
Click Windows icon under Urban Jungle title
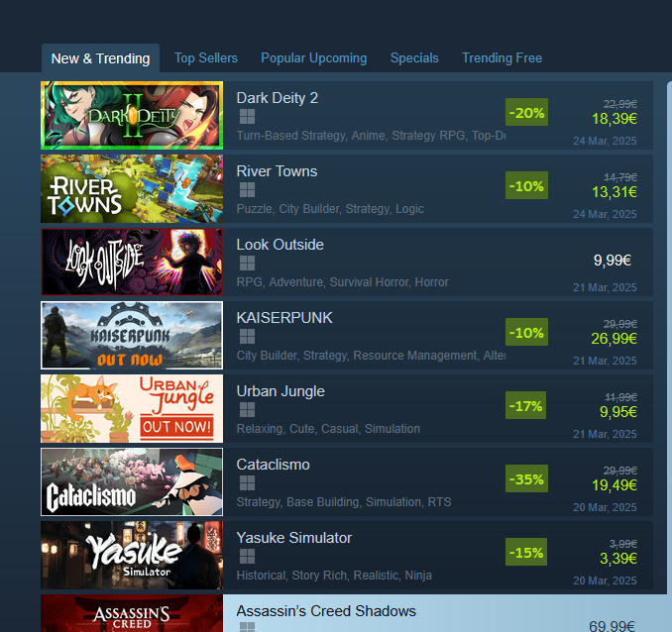(x=247, y=410)
